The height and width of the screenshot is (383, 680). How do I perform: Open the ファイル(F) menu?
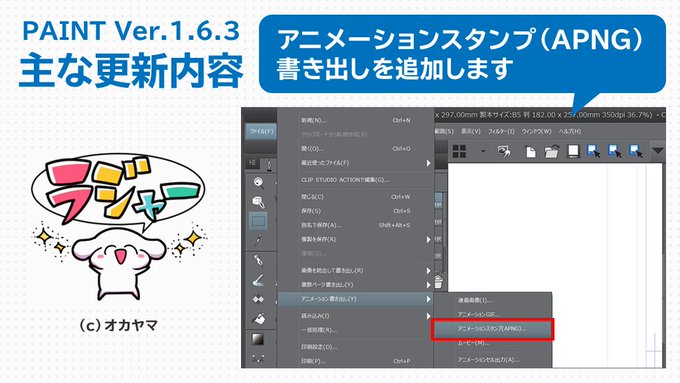point(261,131)
